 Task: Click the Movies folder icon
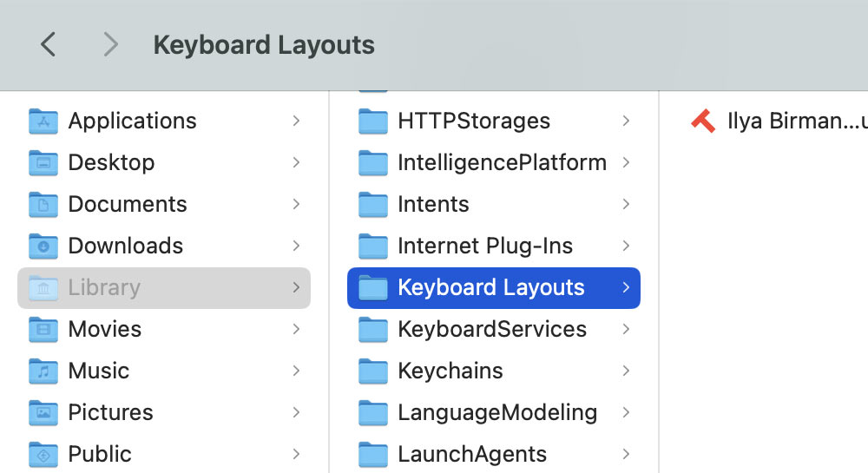[43, 329]
